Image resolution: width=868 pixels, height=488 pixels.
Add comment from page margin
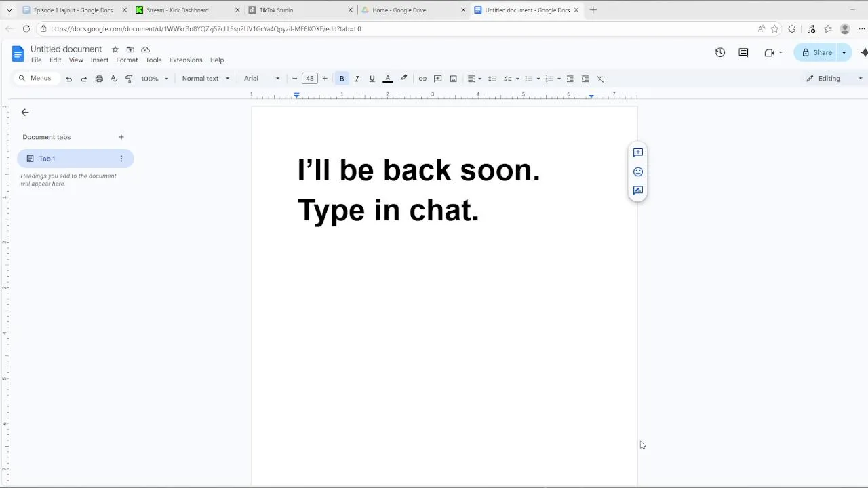pyautogui.click(x=638, y=152)
